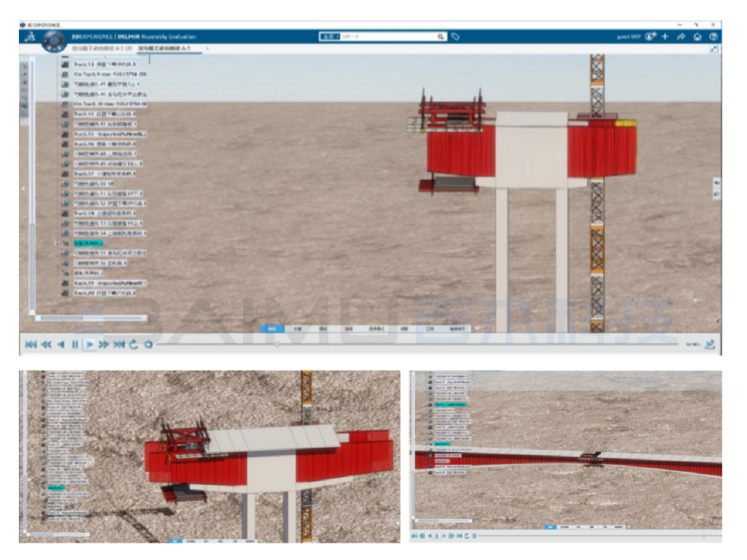Screen dimensions: 747x560
Task: Click the tag icon beside search bar
Action: point(455,36)
